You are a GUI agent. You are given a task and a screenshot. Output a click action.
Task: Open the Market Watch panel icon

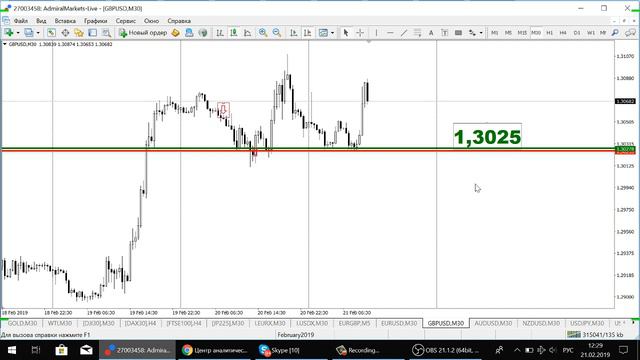(51, 33)
